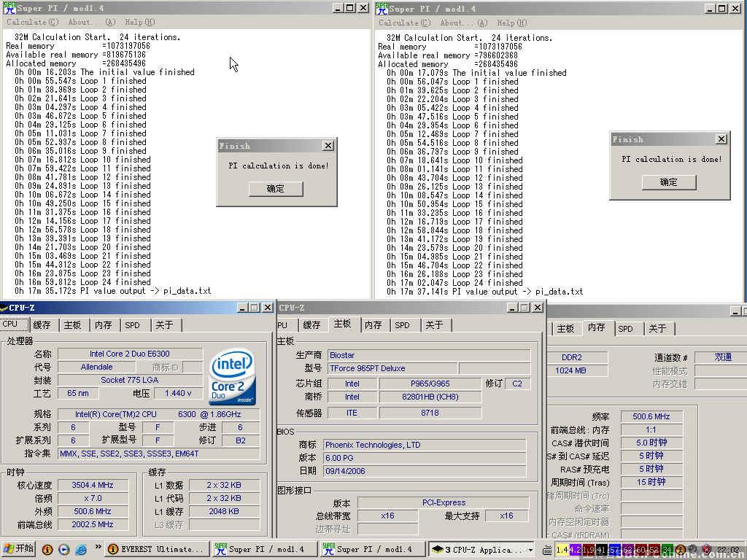The height and width of the screenshot is (560, 747).
Task: Open Calculate menu in right Super PI window
Action: click(x=404, y=23)
